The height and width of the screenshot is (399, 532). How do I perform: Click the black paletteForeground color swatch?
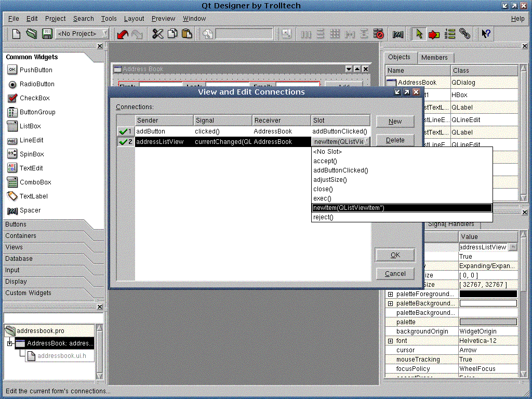[x=488, y=294]
